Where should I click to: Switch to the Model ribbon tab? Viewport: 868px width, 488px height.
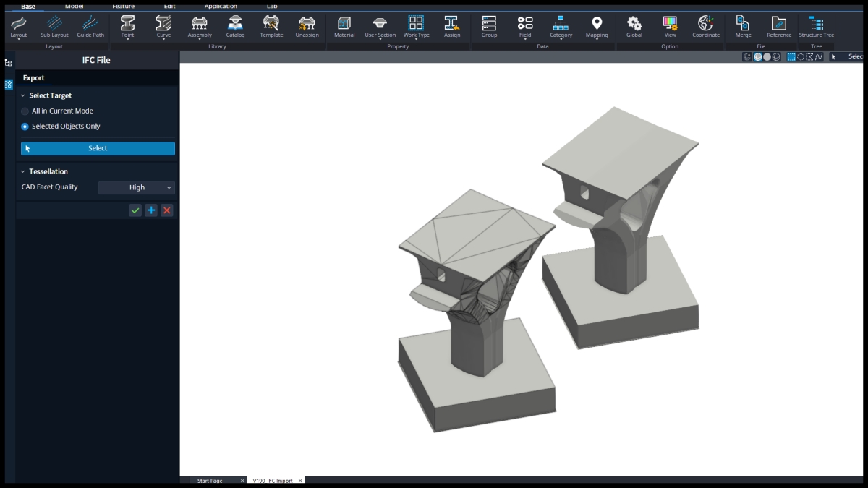click(x=74, y=7)
